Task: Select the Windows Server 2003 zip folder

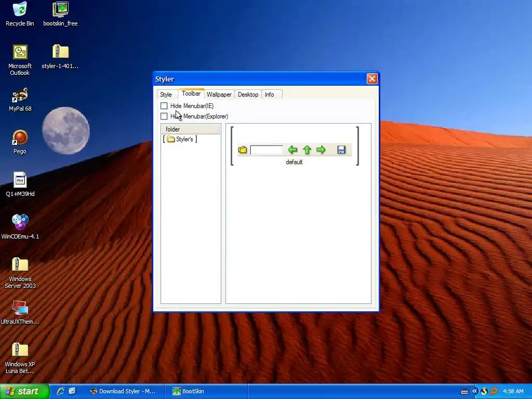Action: (20, 273)
